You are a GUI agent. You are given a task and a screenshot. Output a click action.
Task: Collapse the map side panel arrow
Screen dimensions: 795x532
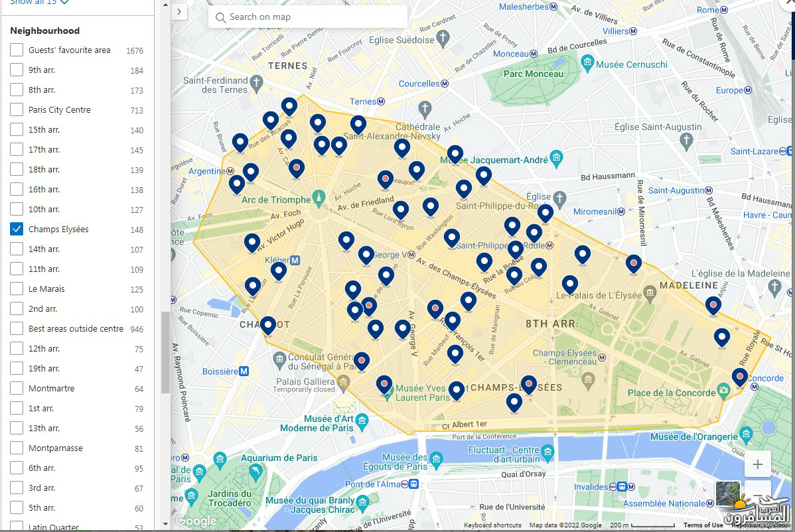click(179, 12)
